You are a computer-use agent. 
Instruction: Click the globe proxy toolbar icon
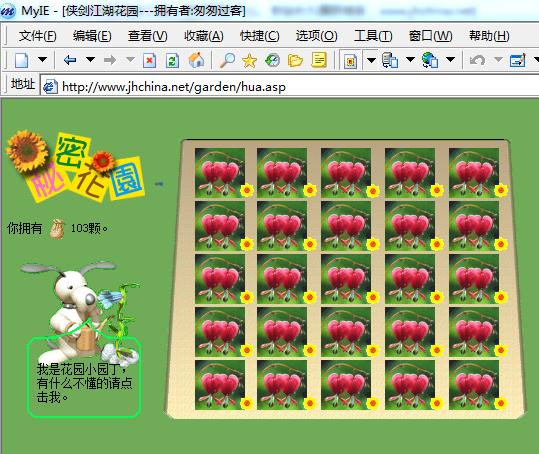[430, 60]
